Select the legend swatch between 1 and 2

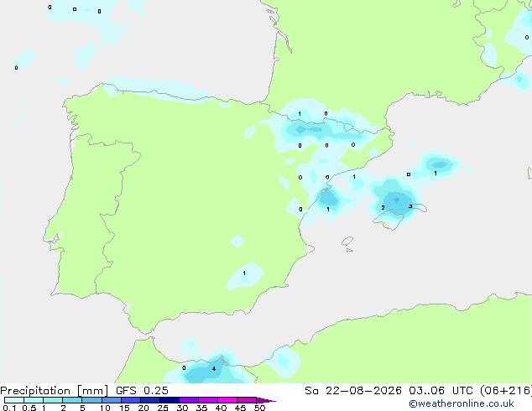pos(53,400)
